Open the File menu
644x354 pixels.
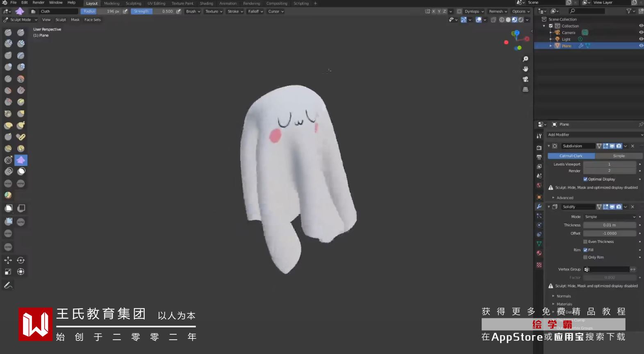(14, 2)
